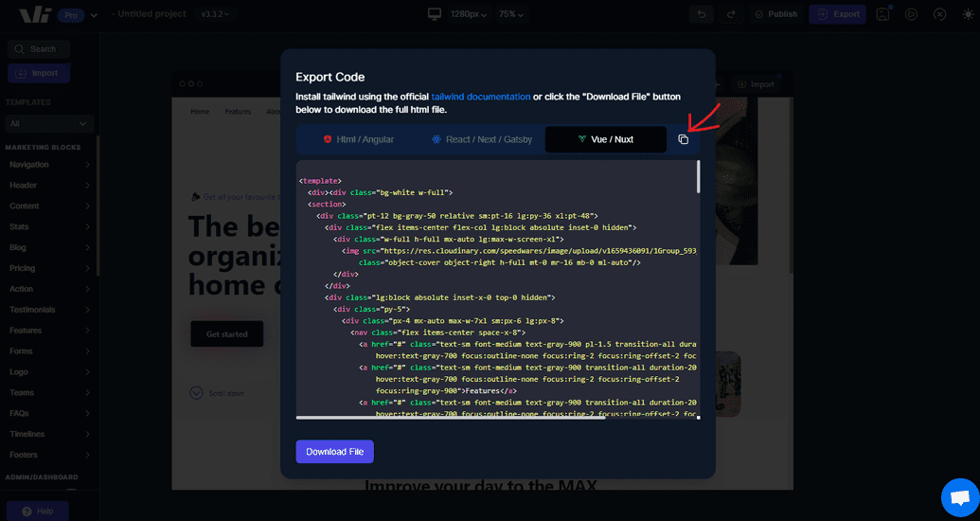
Task: Click the code panel vertical scrollbar
Action: pyautogui.click(x=698, y=177)
